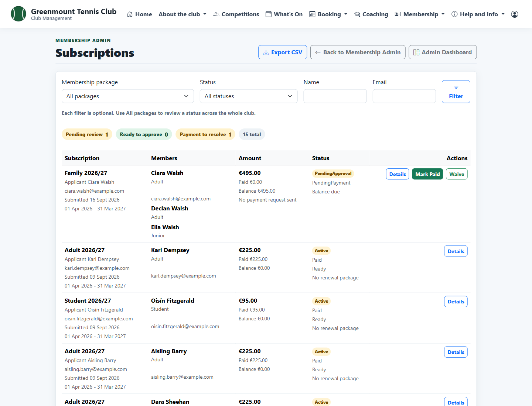Screen dimensions: 532x406
Task: Select the Ready to approve 0 badge
Action: [x=144, y=134]
